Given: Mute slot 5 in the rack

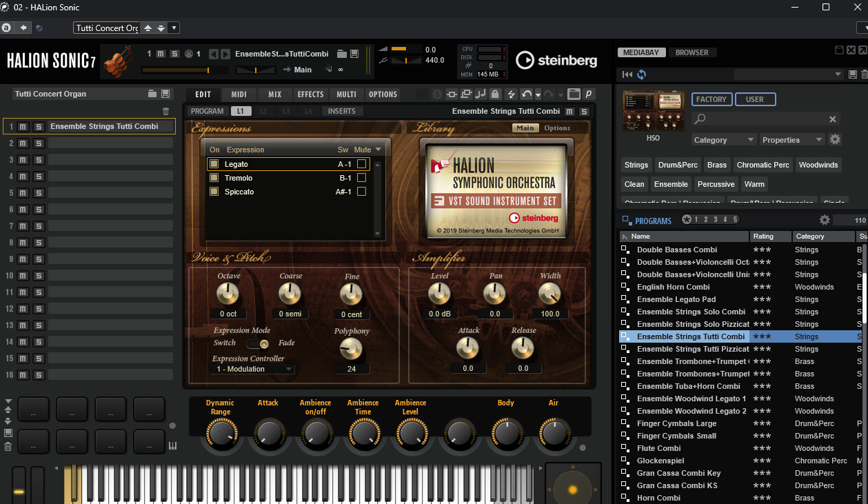Looking at the screenshot, I should click(x=23, y=192).
